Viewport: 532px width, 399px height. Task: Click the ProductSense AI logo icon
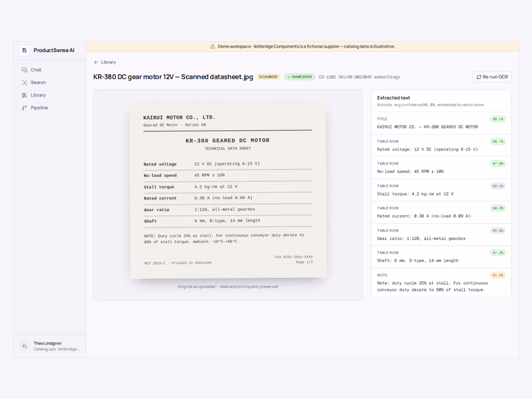coord(25,50)
